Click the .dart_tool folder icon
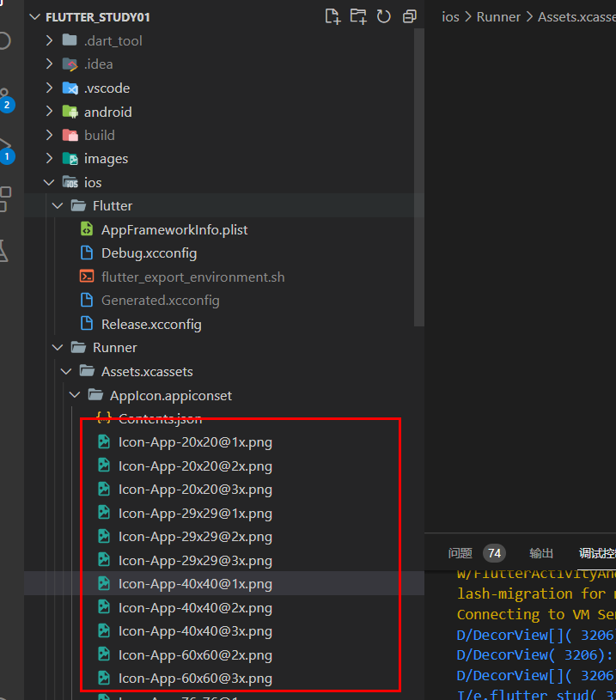Screen dimensions: 616x700 pos(70,40)
